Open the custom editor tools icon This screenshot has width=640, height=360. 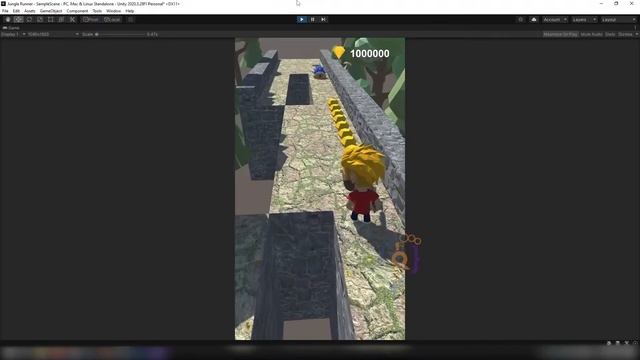72,20
